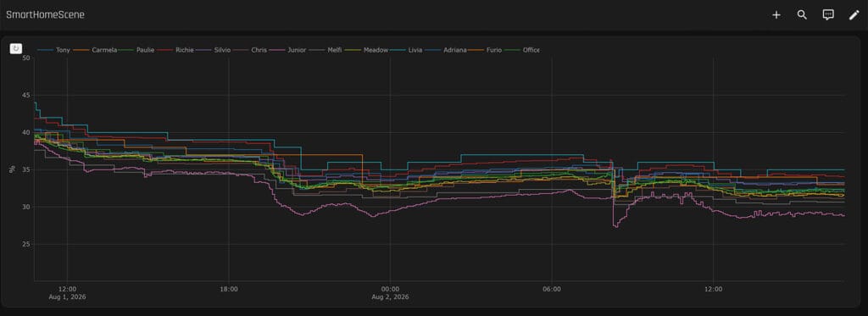This screenshot has width=868, height=316.
Task: Toggle the Melfi series in legend
Action: [325, 50]
